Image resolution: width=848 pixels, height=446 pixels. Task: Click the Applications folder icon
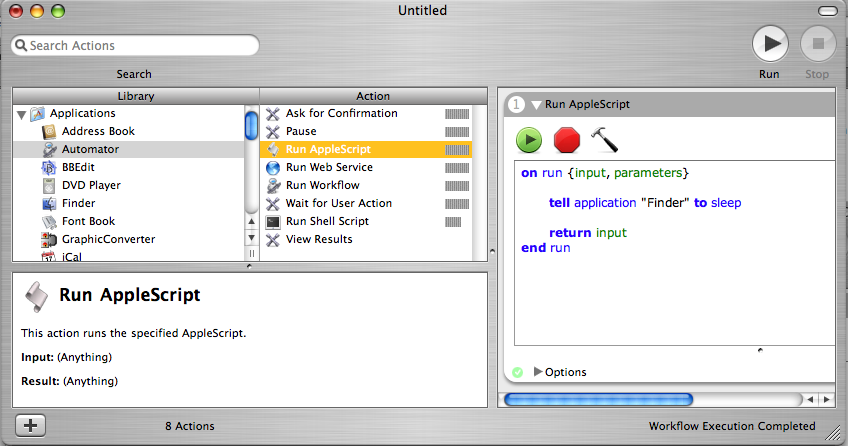pos(38,114)
